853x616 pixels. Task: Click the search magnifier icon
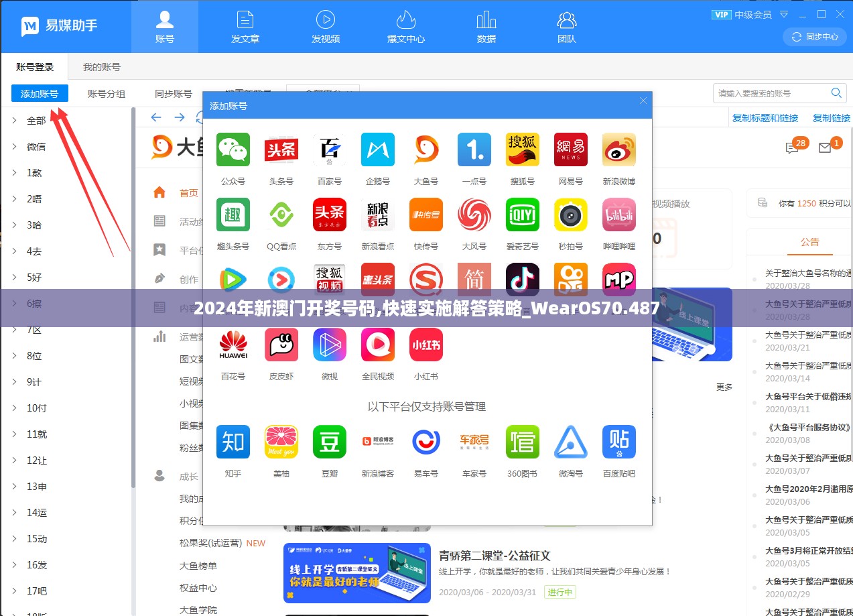(836, 93)
